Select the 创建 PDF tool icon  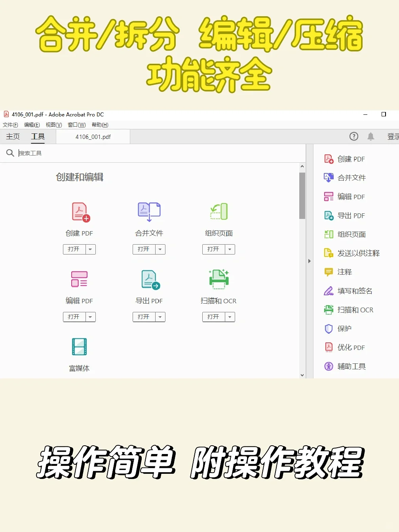79,211
